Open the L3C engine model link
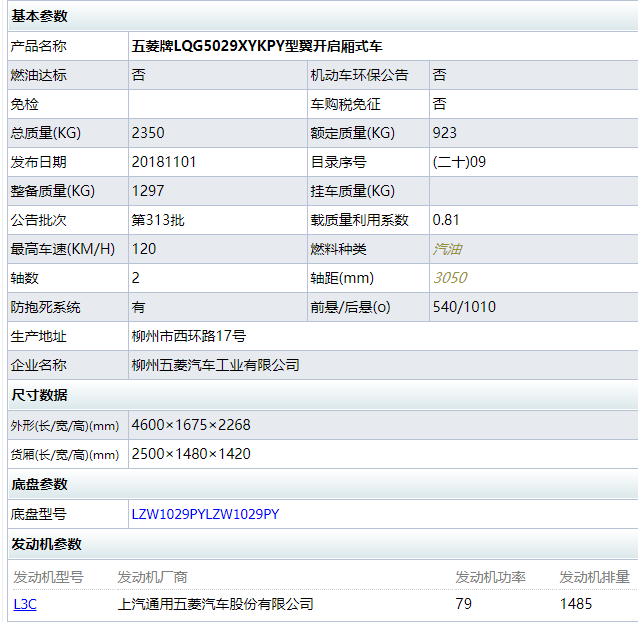 (x=25, y=604)
